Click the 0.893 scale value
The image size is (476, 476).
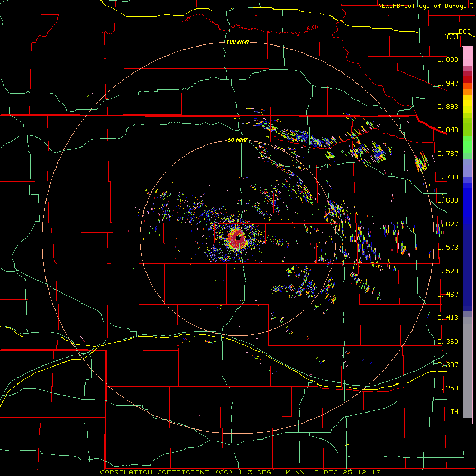pyautogui.click(x=448, y=106)
